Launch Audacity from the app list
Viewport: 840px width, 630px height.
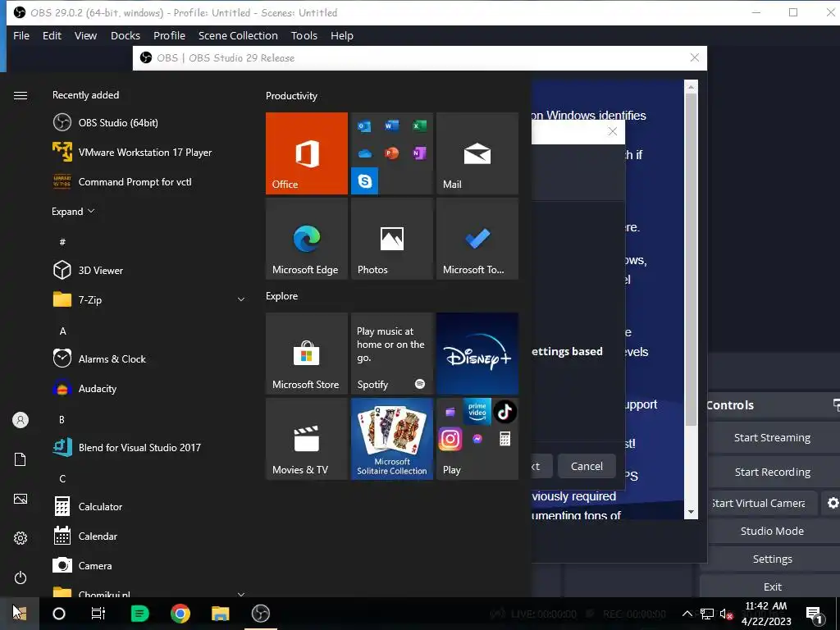click(148, 388)
